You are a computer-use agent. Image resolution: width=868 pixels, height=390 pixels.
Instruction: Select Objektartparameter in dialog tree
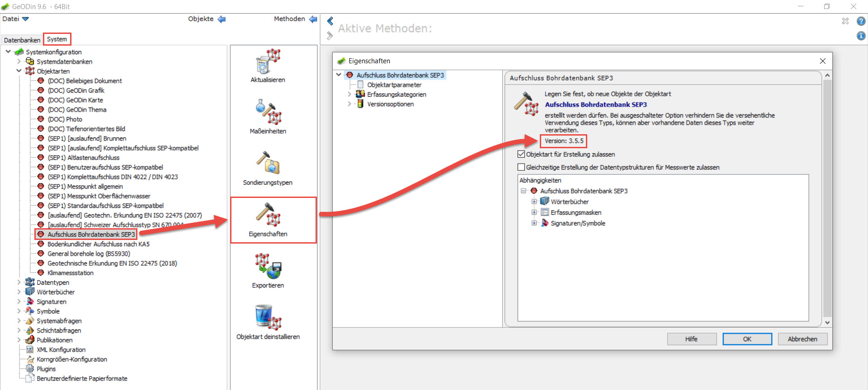[x=394, y=85]
